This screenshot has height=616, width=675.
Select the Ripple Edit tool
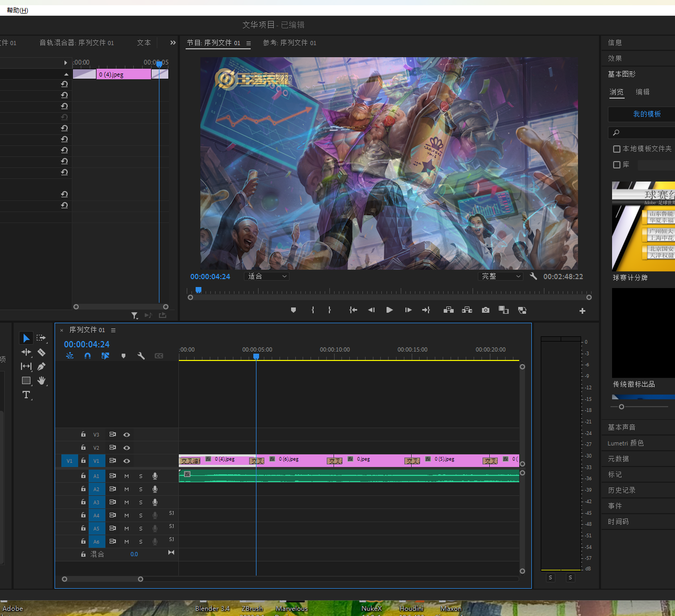coord(26,352)
